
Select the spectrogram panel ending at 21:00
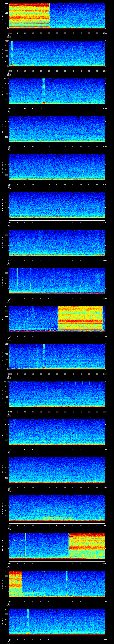tap(57, 243)
